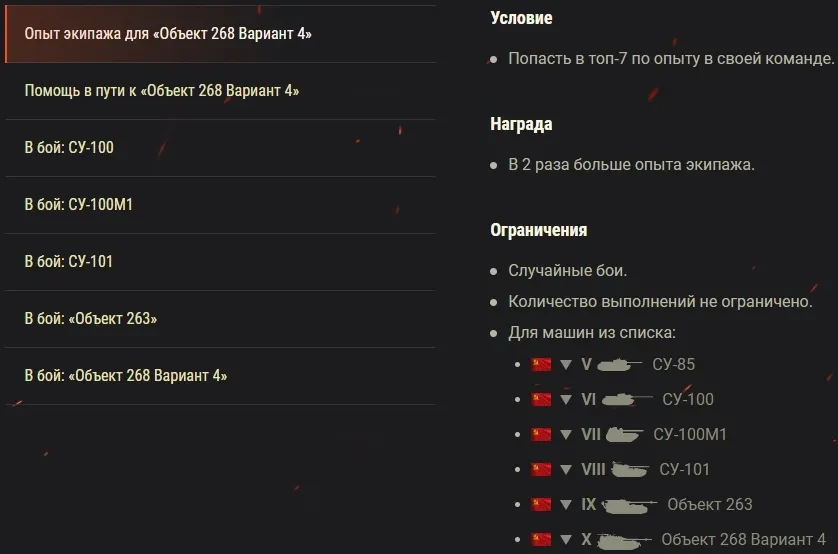The height and width of the screenshot is (554, 838).
Task: Open the Объект 268 Вариант 4 vehicle list entry
Action: [743, 540]
